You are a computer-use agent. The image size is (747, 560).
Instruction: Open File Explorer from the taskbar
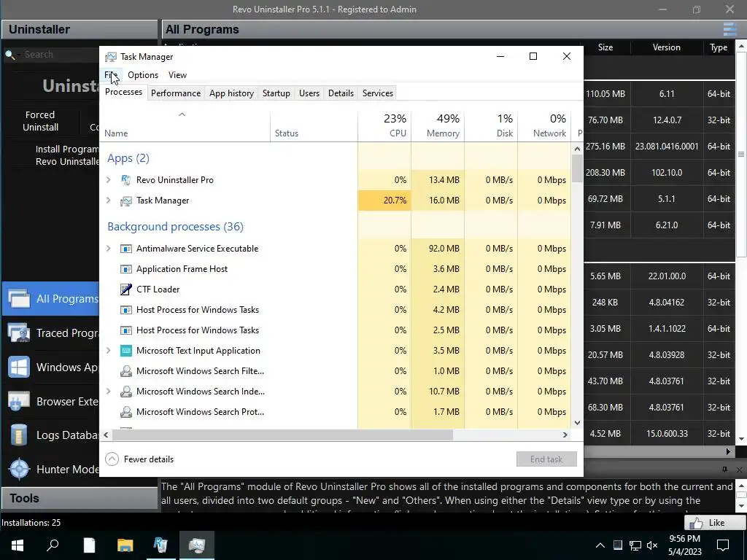[125, 545]
